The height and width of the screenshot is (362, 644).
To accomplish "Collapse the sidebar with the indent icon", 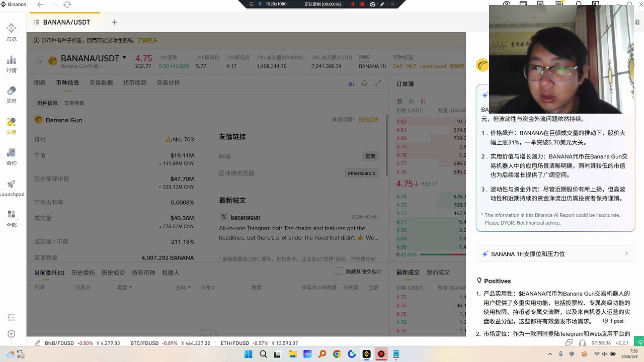I will [11, 317].
